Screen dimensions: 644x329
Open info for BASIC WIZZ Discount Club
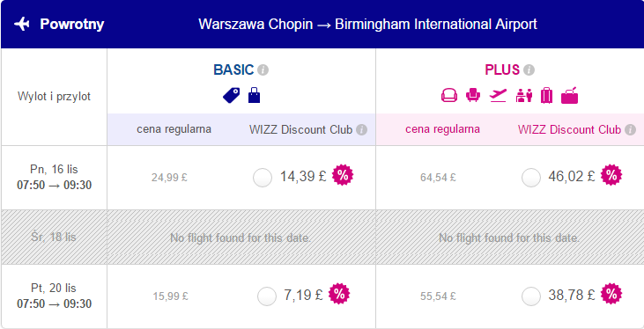coord(361,130)
